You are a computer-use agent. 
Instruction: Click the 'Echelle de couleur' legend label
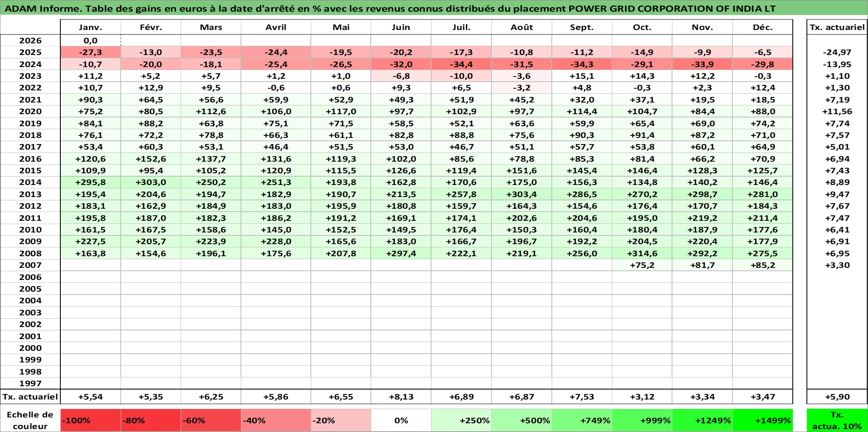[x=30, y=420]
